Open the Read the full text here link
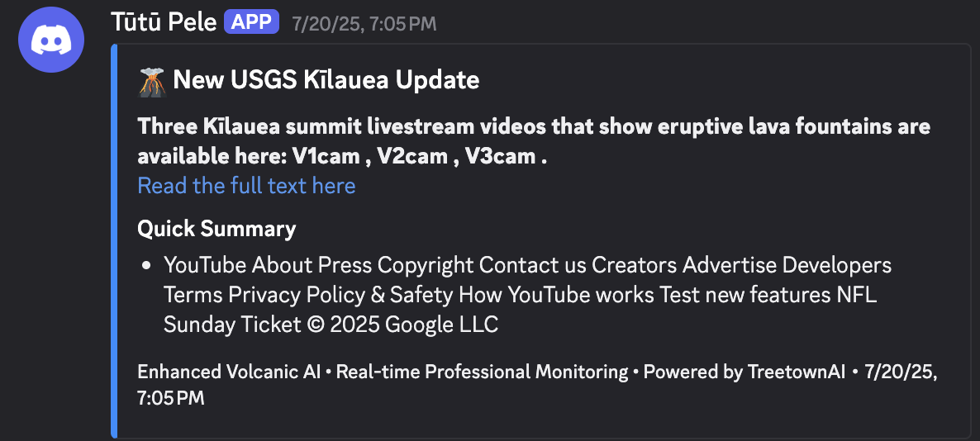 coord(246,186)
